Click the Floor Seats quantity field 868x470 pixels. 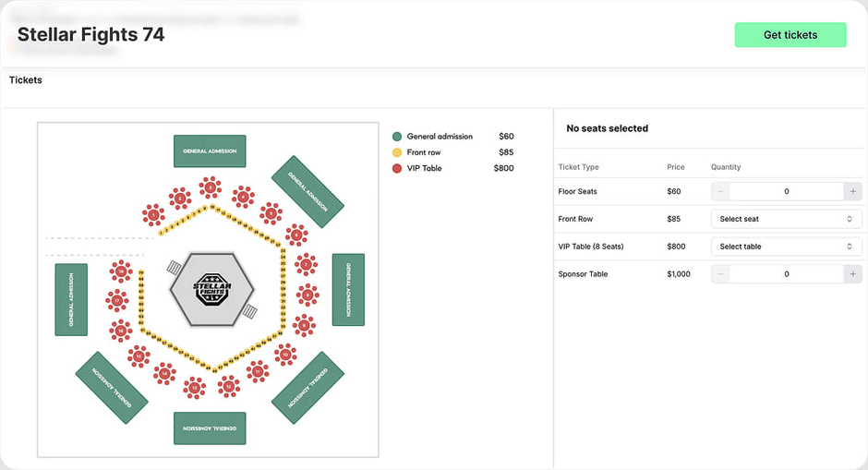[x=786, y=191]
